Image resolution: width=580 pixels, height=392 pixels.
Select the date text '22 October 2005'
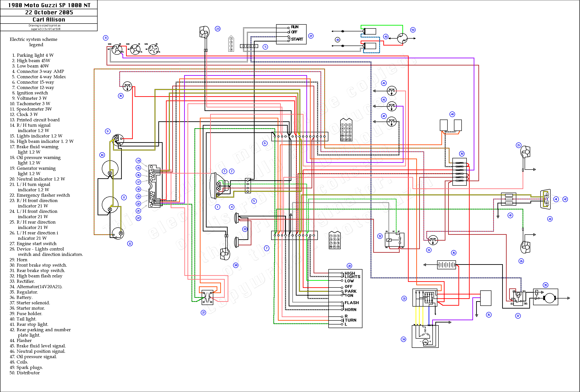pos(49,13)
